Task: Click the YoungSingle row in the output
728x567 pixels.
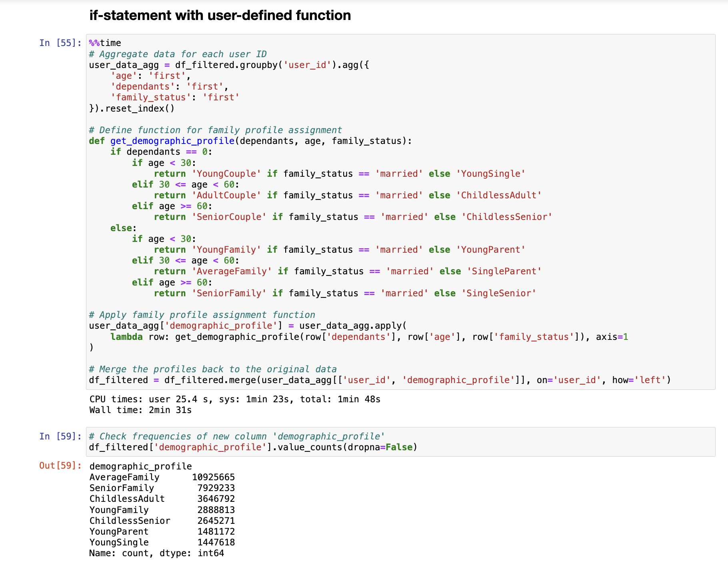Action: [x=162, y=542]
